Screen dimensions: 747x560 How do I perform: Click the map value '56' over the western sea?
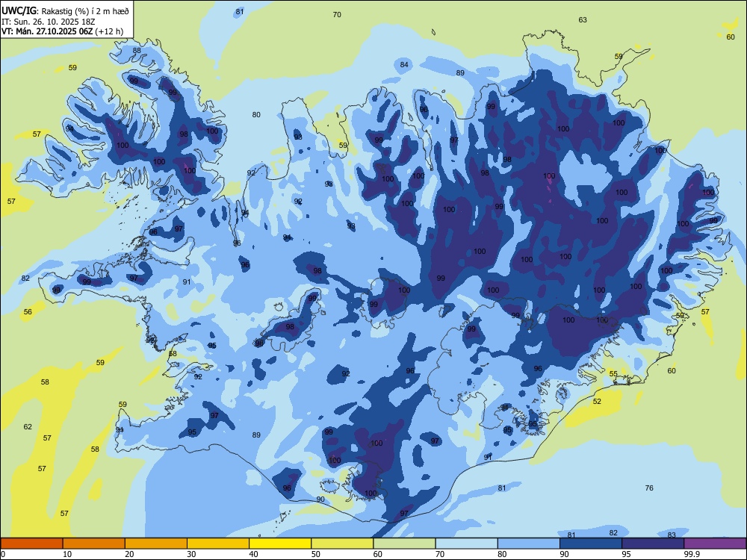pos(28,312)
